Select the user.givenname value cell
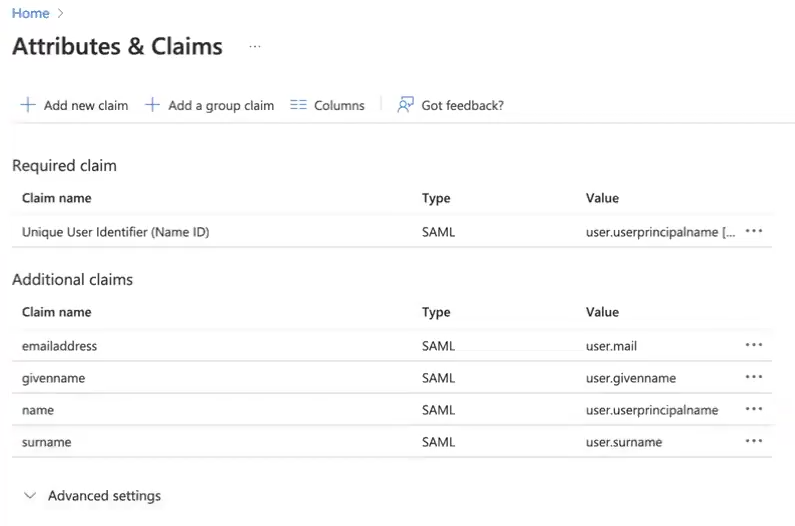Viewport: 795px width, 526px height. 631,378
